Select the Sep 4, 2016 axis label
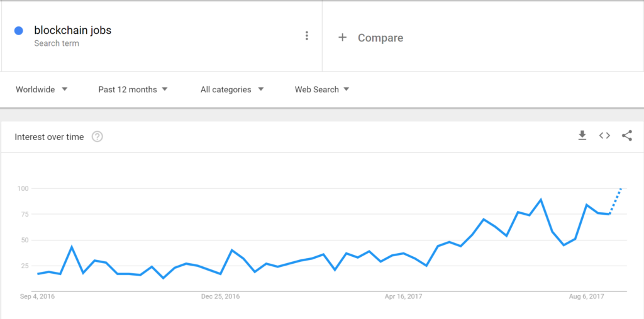This screenshot has height=319, width=644. pos(37,296)
